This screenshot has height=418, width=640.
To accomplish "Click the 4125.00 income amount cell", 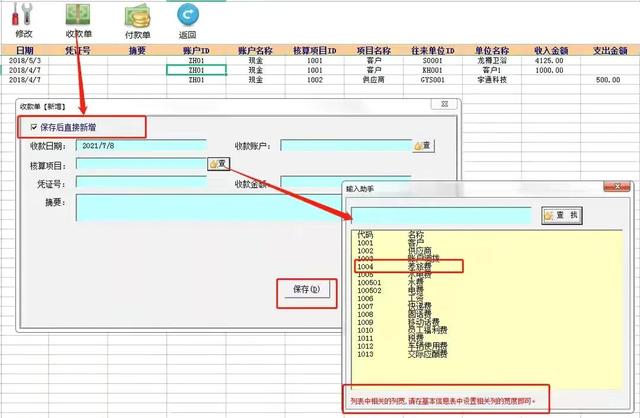I will [x=551, y=60].
